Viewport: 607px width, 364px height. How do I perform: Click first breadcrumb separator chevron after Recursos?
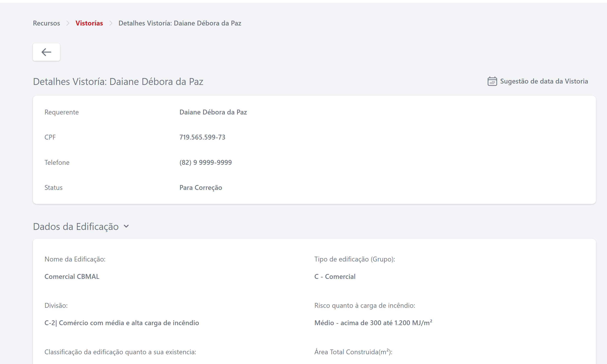(68, 23)
